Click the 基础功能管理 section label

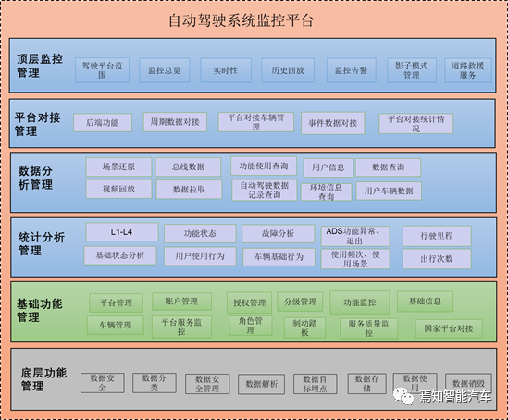[x=40, y=310]
